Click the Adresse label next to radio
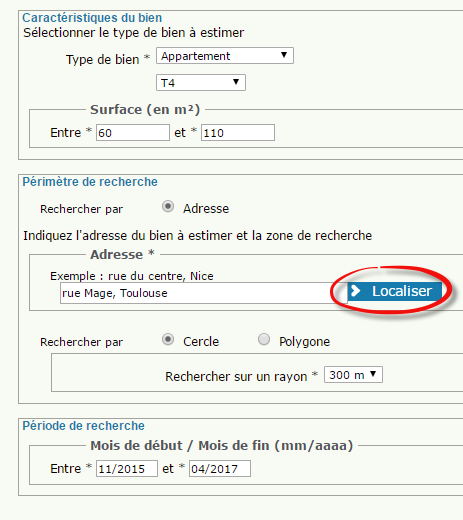463x520 pixels. (206, 209)
